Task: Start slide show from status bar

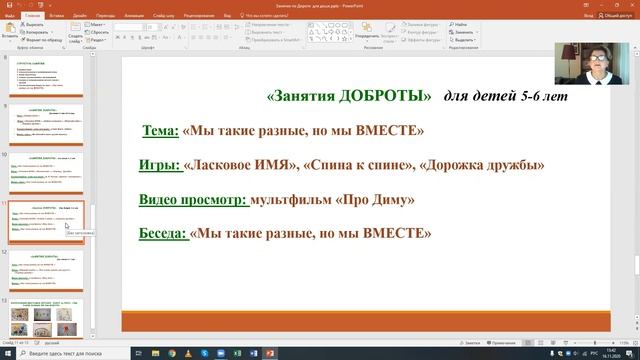Action: [x=566, y=343]
